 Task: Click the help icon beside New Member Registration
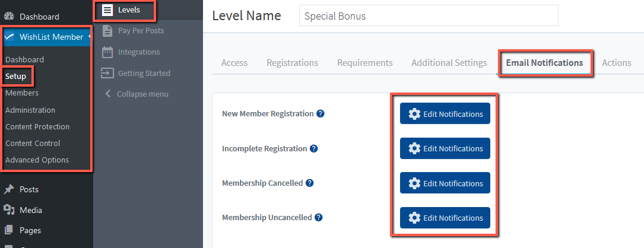321,114
